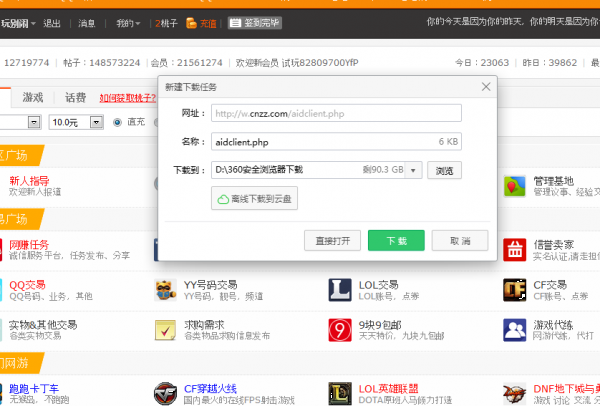600x406 pixels.
Task: Open 实物&其他交易 forum section
Action: (x=43, y=325)
